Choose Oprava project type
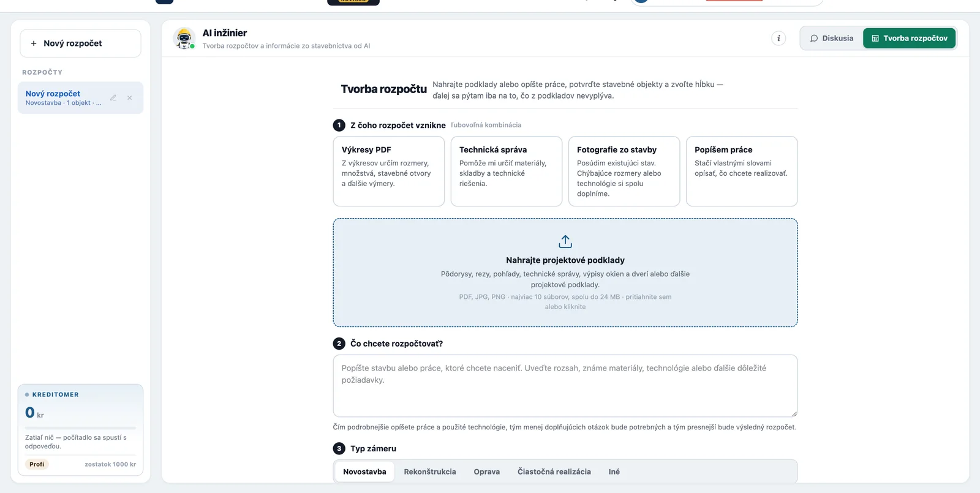The height and width of the screenshot is (493, 980). (x=487, y=472)
